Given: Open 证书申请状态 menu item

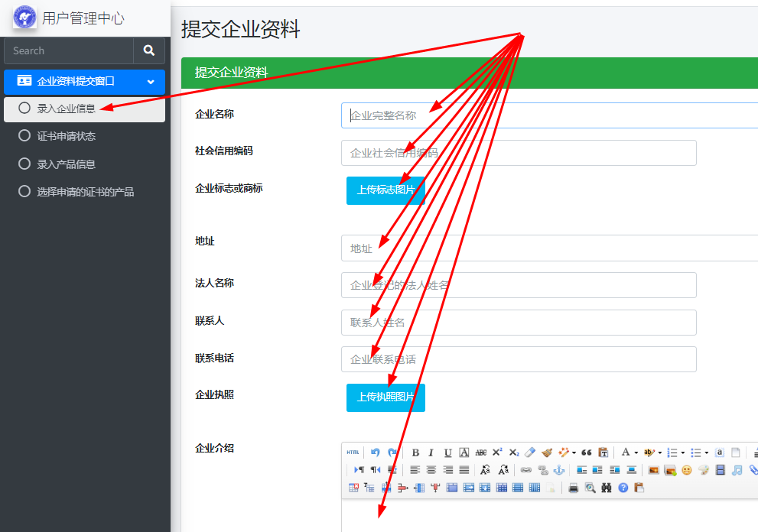Looking at the screenshot, I should click(x=85, y=136).
